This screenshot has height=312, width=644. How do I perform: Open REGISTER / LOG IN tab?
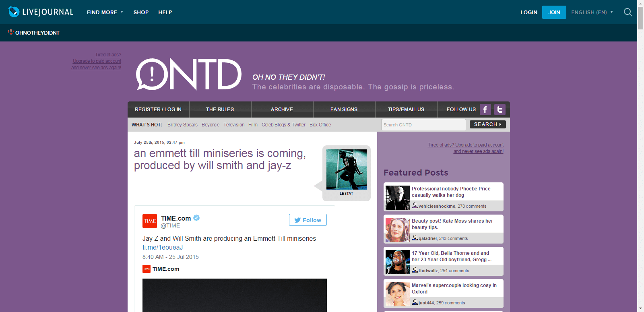158,110
